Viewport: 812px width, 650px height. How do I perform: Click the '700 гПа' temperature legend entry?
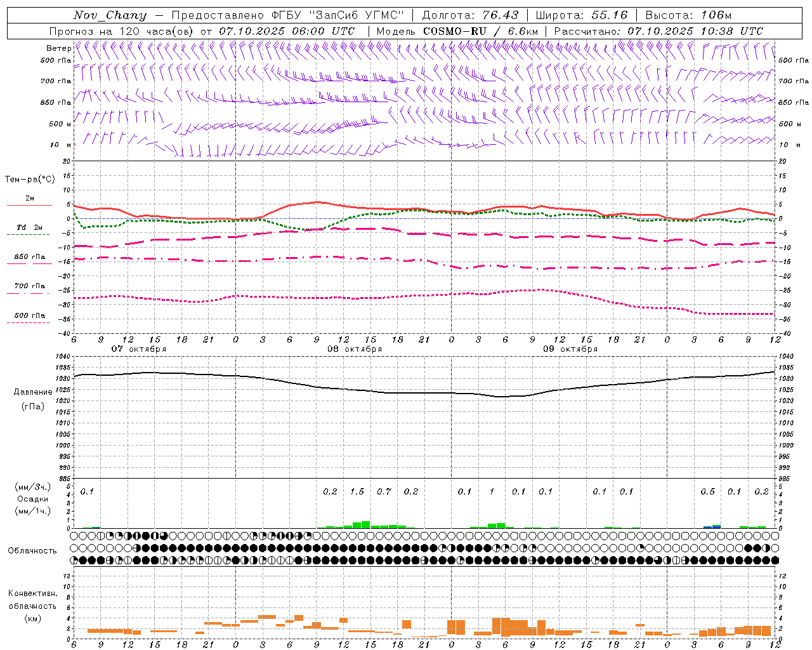[29, 286]
